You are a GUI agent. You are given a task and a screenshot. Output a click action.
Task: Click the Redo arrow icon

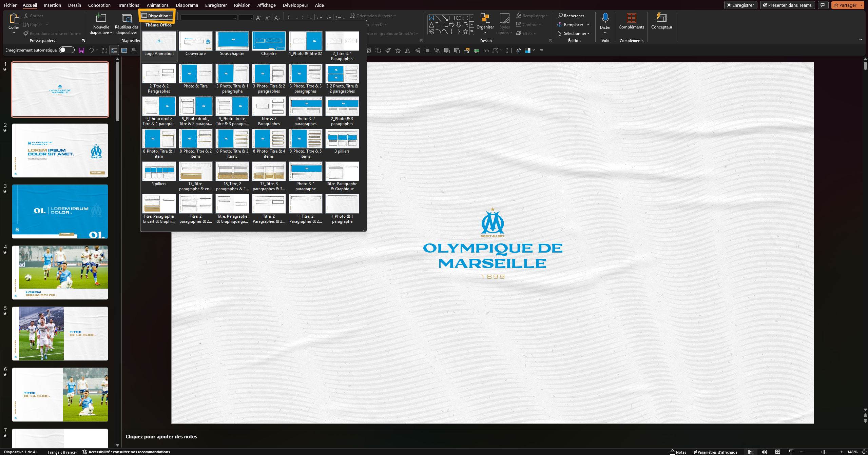point(104,51)
